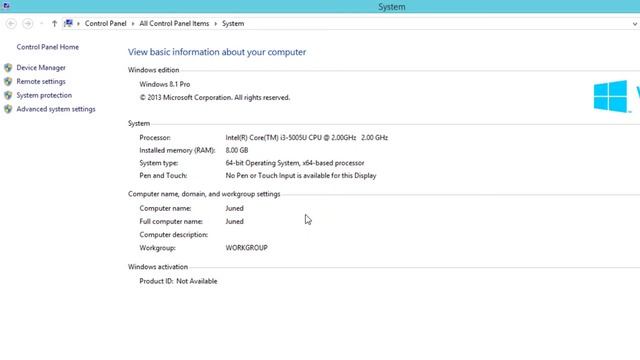Select System breadcrumb in address bar

coord(233,24)
